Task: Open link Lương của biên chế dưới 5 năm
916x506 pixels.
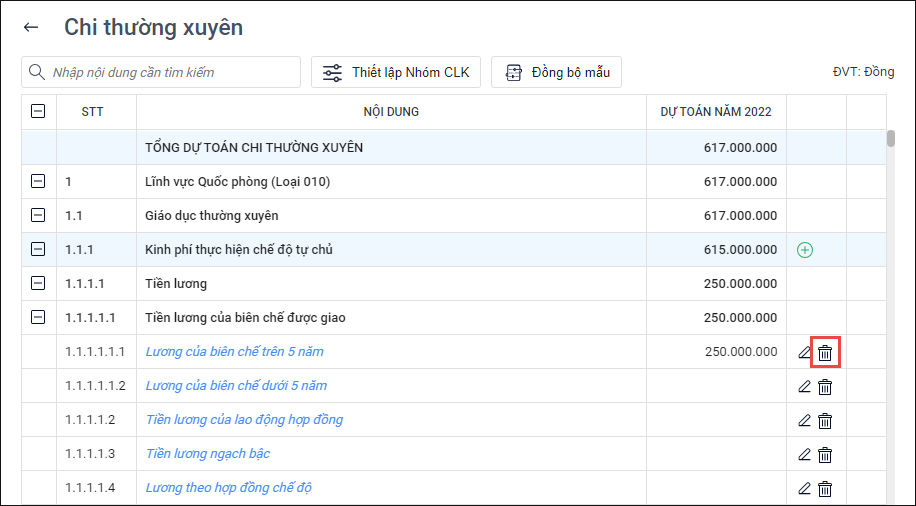Action: click(x=236, y=386)
